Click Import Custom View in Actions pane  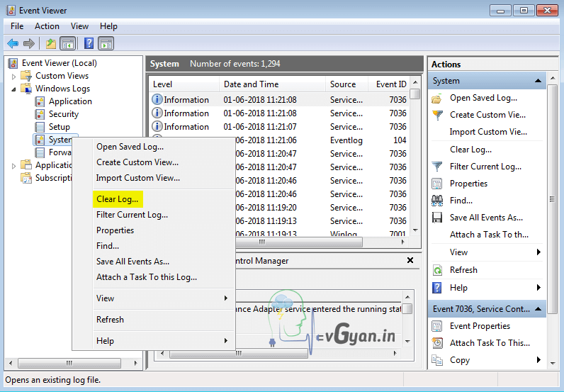488,132
